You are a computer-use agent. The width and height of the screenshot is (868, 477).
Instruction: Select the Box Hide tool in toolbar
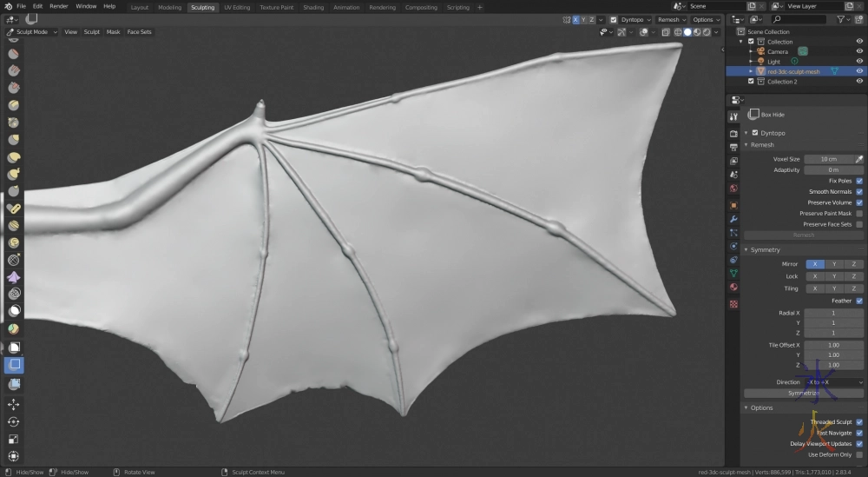pyautogui.click(x=14, y=364)
